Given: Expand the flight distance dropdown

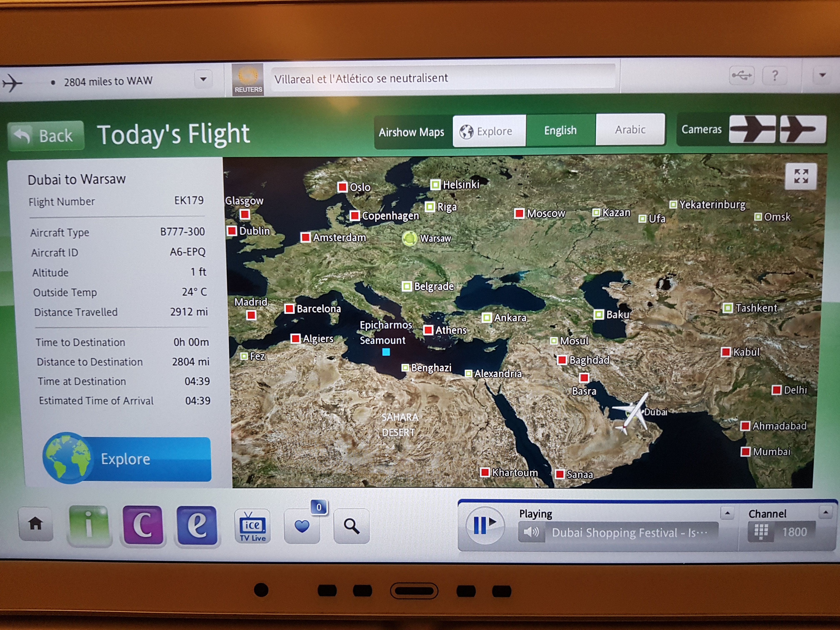Looking at the screenshot, I should [x=203, y=79].
